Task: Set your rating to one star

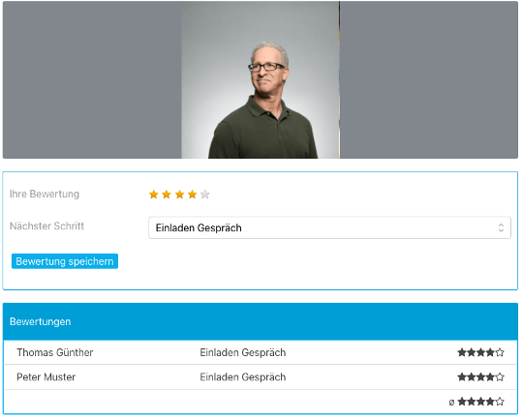Action: [x=154, y=195]
